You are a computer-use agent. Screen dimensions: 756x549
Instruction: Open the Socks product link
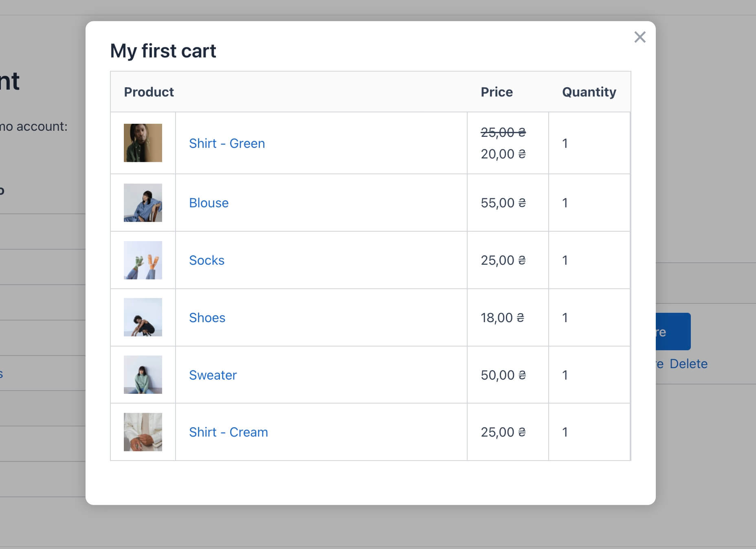[x=207, y=260]
